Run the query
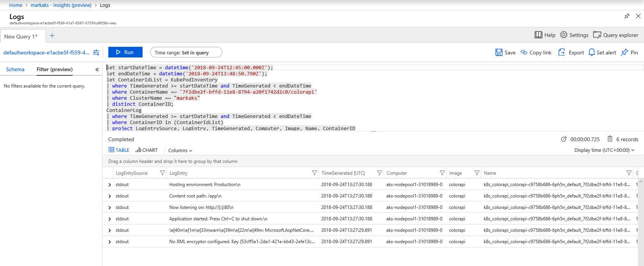 (x=125, y=52)
